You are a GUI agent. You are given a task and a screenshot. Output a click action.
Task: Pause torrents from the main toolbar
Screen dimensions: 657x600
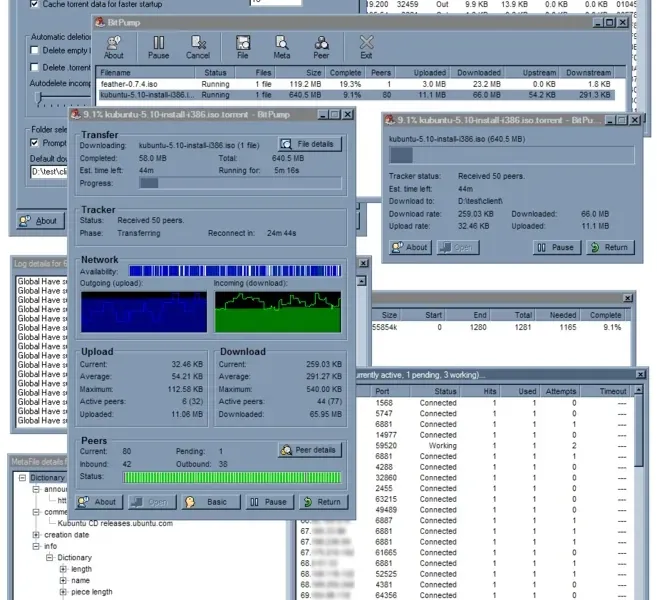pos(158,47)
